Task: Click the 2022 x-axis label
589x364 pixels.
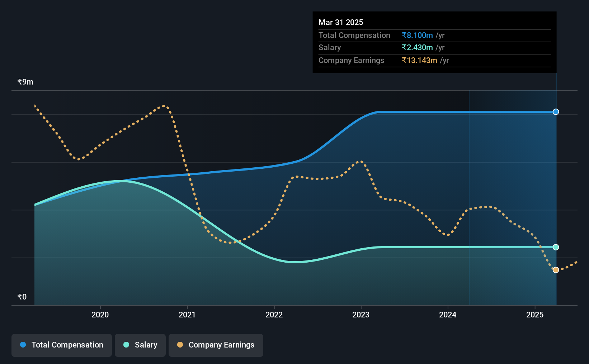Action: [274, 315]
